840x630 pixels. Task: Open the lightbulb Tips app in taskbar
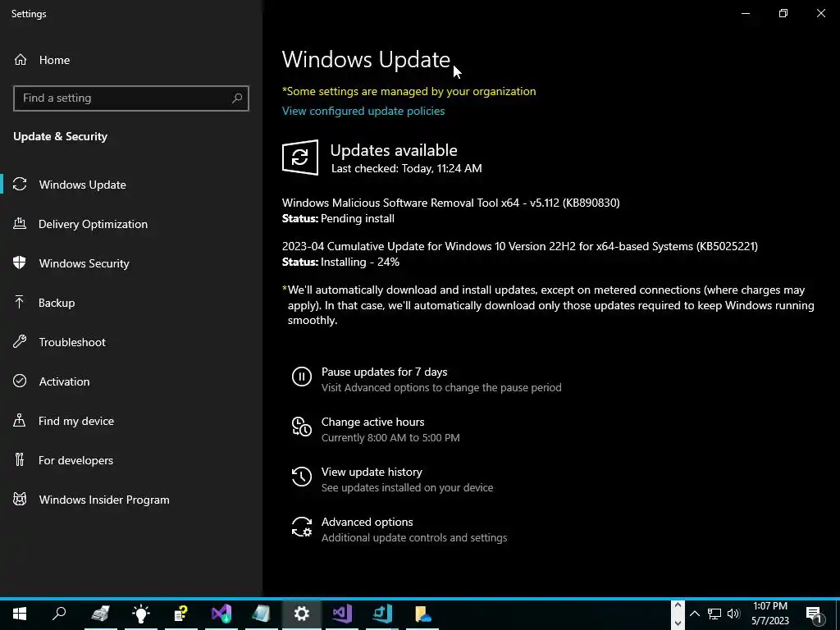tap(141, 614)
